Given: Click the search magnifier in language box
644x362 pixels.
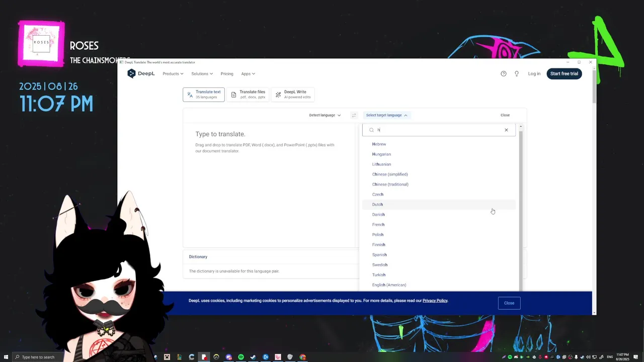Looking at the screenshot, I should point(371,130).
